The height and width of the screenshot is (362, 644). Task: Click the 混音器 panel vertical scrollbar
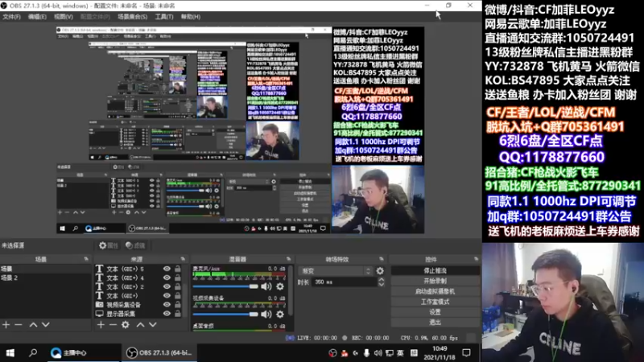pos(291,291)
